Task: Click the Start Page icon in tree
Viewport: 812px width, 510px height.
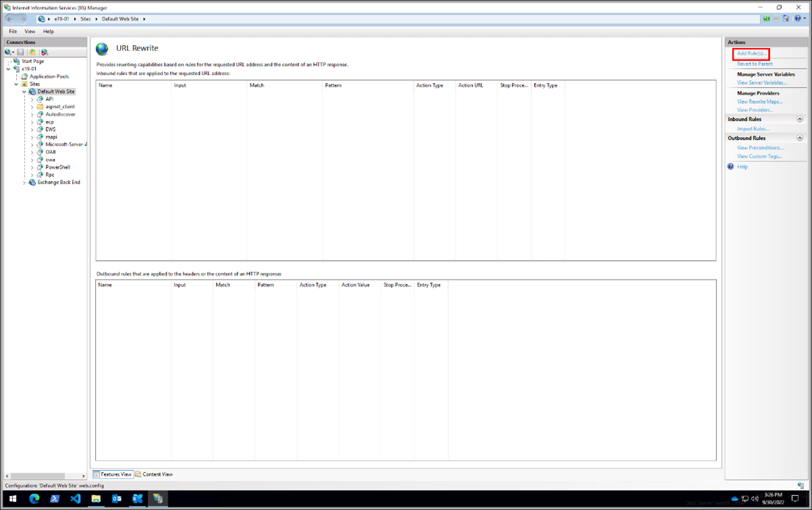Action: pos(17,61)
